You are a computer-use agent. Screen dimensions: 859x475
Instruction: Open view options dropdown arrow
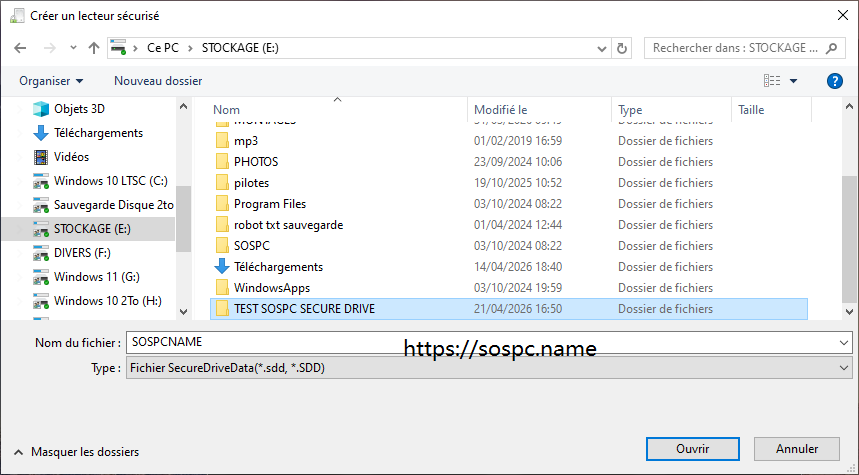point(794,80)
